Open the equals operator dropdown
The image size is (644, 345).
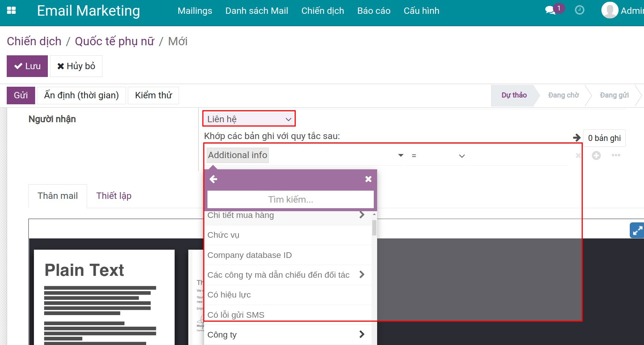coord(437,156)
